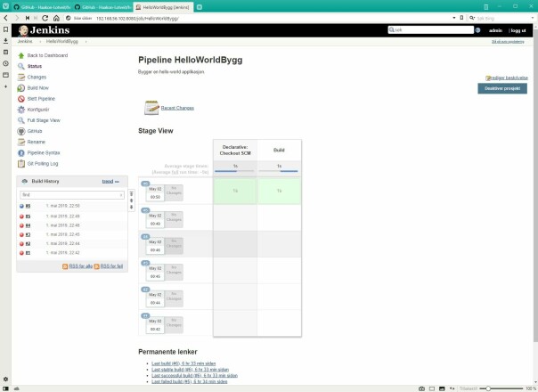Open build #1 in Build History
The image size is (538, 392).
pos(28,253)
